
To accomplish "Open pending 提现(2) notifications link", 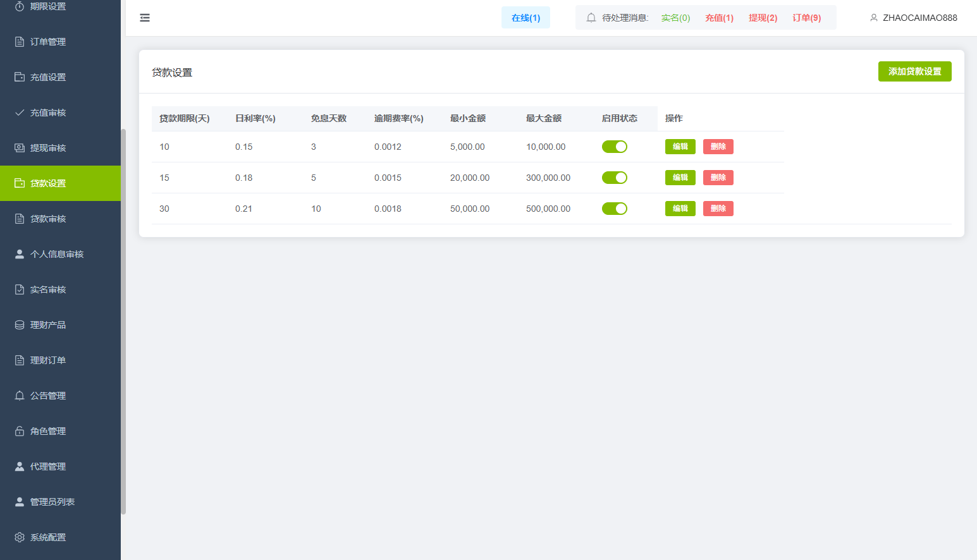I will (x=763, y=18).
